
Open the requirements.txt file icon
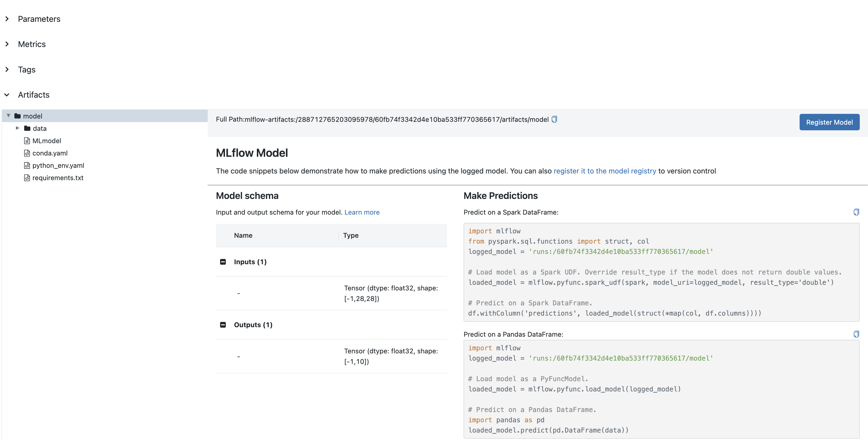pyautogui.click(x=27, y=178)
